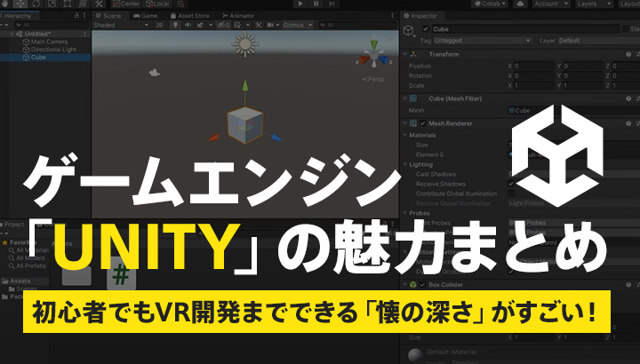Viewport: 640px width, 364px height.
Task: Click the green Y-axis move arrow
Action: click(x=245, y=85)
